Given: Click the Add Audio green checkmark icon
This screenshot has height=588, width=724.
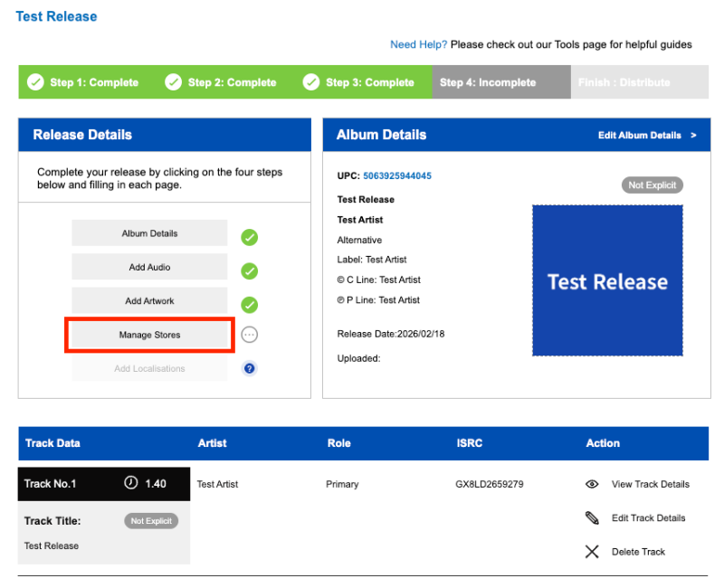Looking at the screenshot, I should point(250,270).
